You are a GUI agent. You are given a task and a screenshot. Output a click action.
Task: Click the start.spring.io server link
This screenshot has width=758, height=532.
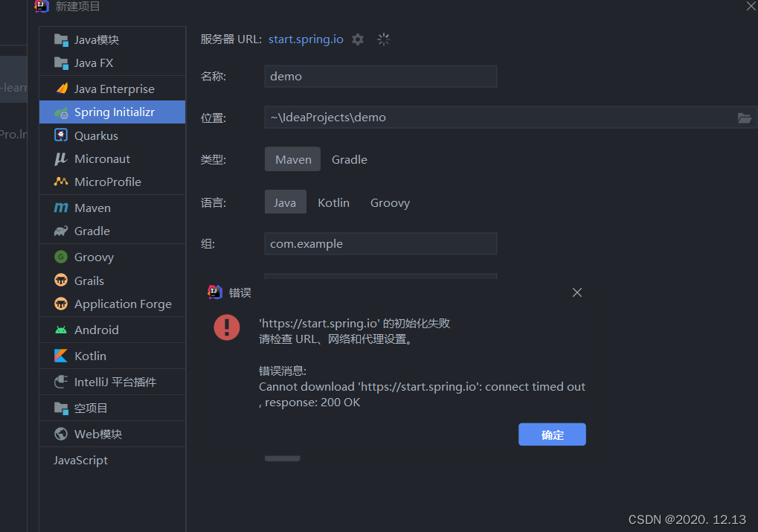pos(306,39)
